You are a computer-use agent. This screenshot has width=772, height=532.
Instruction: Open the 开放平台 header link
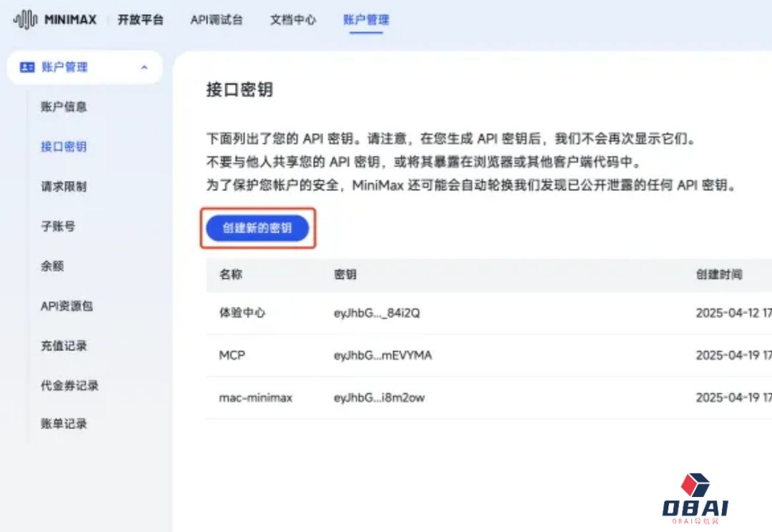click(x=140, y=20)
